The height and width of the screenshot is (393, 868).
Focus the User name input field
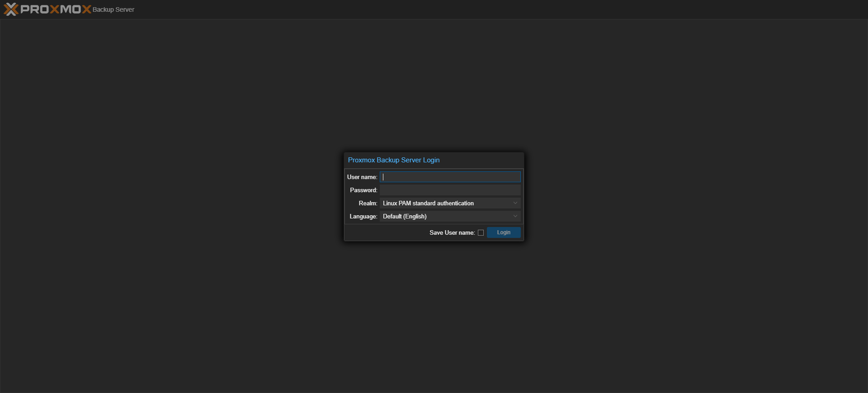pos(450,177)
